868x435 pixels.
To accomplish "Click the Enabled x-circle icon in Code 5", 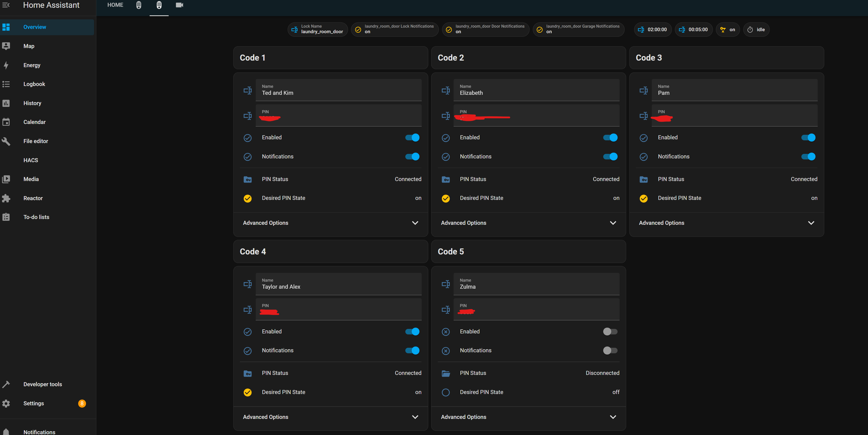I will (x=446, y=332).
